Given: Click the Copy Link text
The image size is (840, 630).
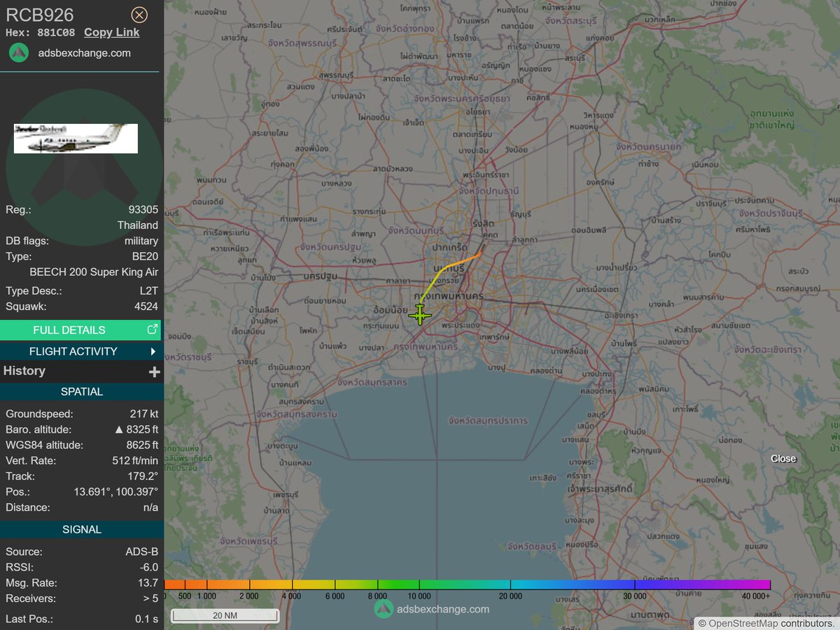Looking at the screenshot, I should pos(111,32).
